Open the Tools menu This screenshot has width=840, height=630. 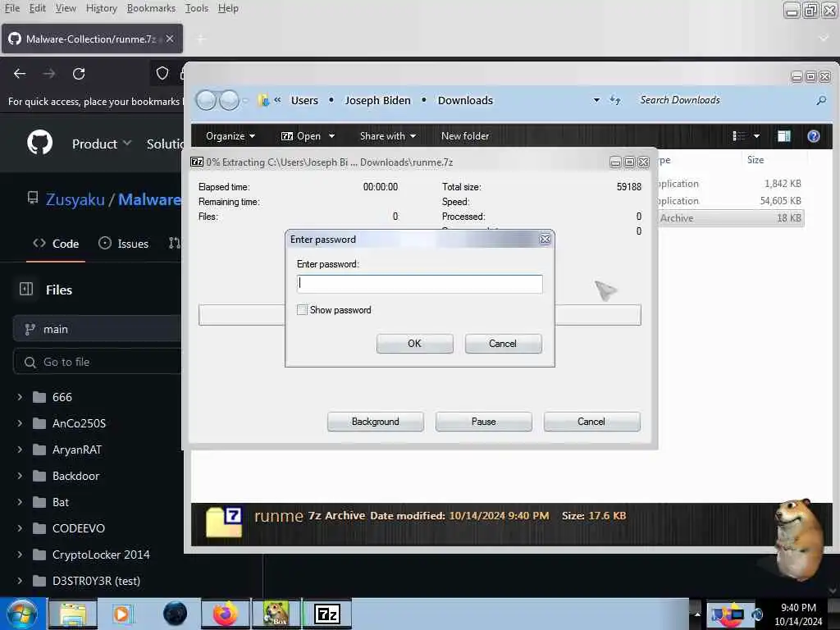point(197,8)
